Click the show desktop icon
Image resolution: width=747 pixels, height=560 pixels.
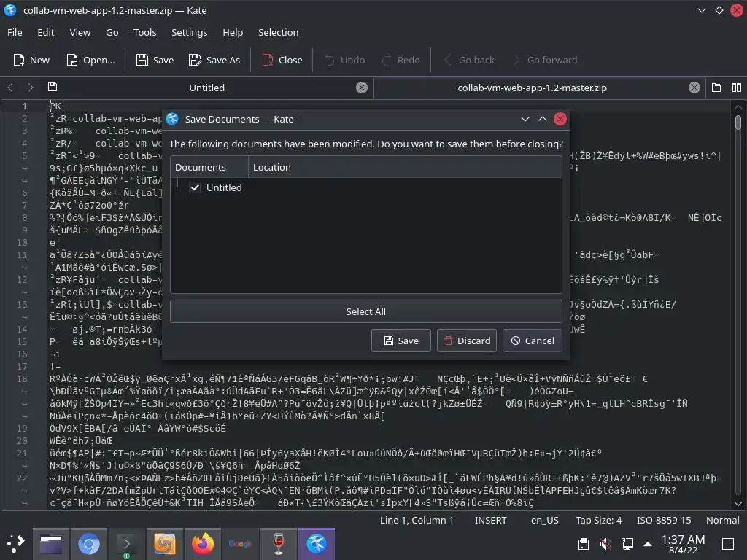click(728, 544)
